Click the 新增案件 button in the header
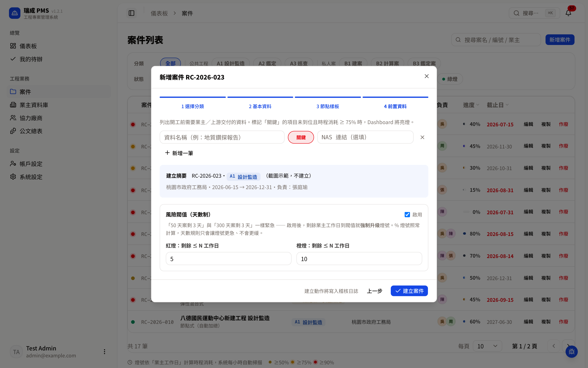Image resolution: width=588 pixels, height=368 pixels. 560,40
